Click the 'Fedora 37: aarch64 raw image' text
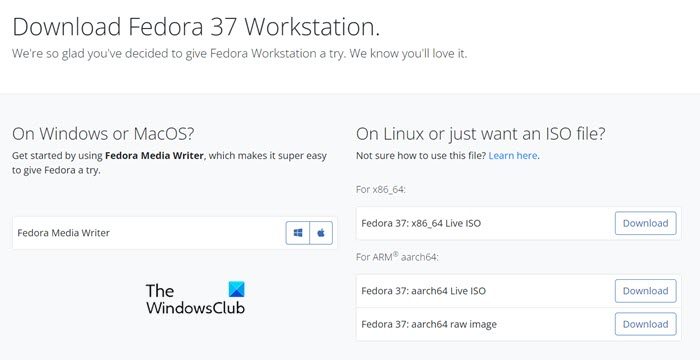Viewport: 700px width, 360px height. click(x=429, y=324)
